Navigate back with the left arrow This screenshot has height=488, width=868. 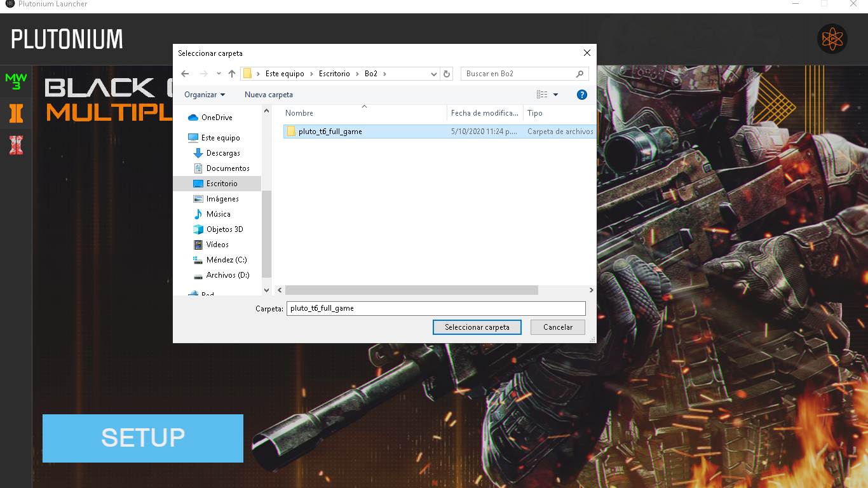[x=185, y=74]
